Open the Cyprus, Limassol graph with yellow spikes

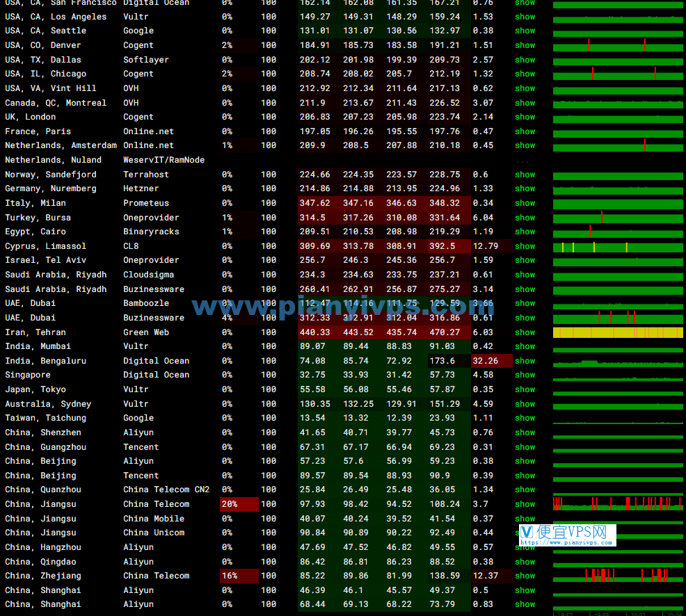pyautogui.click(x=618, y=247)
